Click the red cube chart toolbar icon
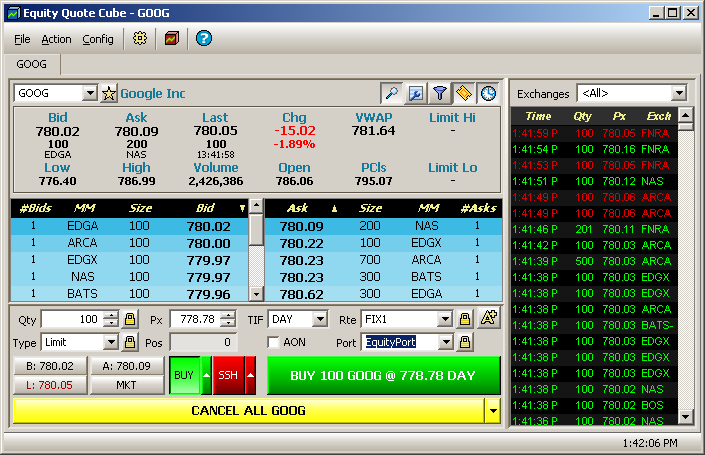705x455 pixels. tap(172, 39)
